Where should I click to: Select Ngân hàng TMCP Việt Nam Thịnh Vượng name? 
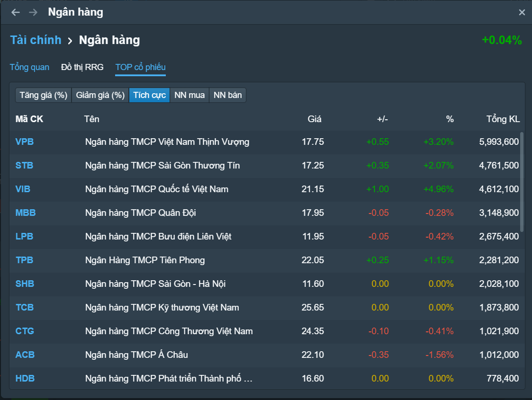coord(167,142)
